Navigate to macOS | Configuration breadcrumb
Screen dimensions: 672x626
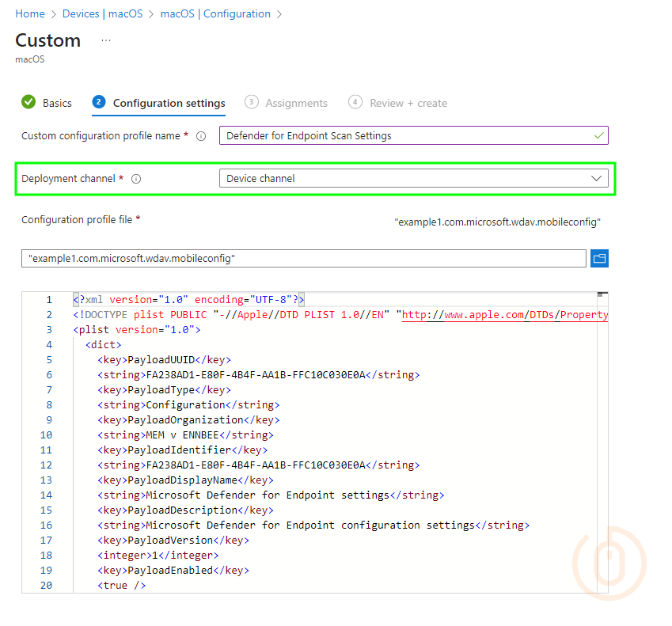coord(215,13)
